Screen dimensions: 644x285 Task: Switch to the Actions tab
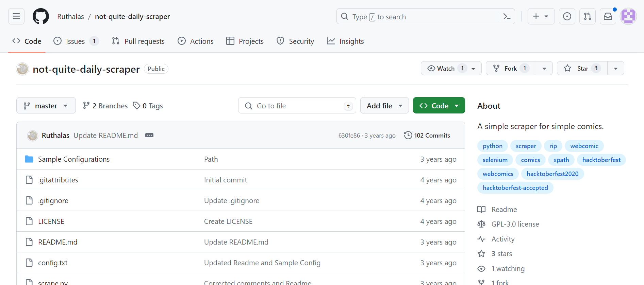pos(196,41)
